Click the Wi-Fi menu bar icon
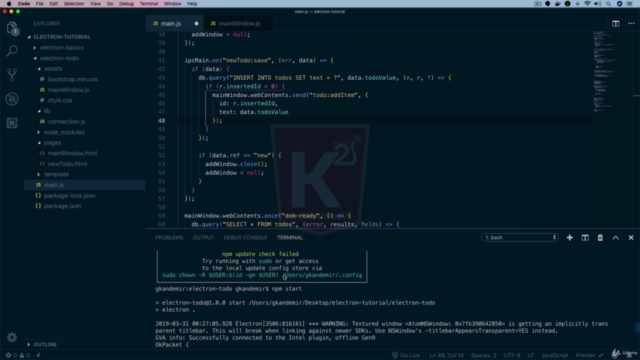Screen dimensions: 640x360 tap(587, 4)
